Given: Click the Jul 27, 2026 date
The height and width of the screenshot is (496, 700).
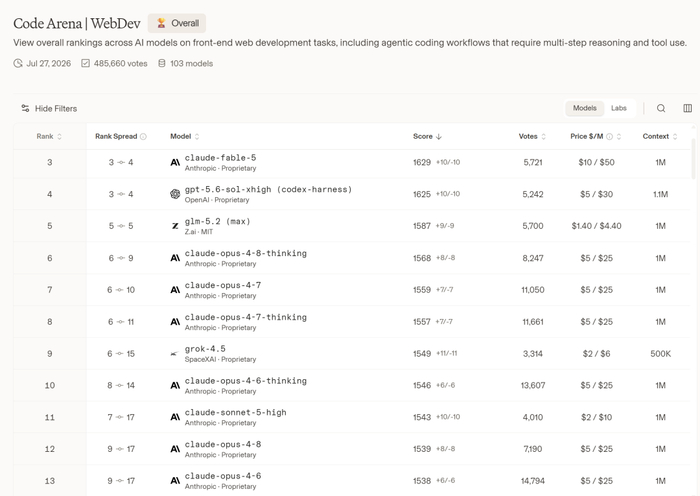Looking at the screenshot, I should (x=49, y=63).
